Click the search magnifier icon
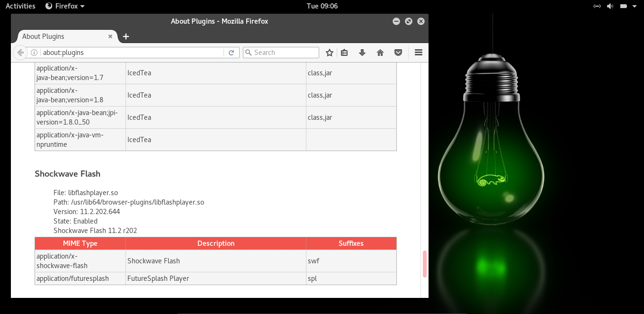 tap(248, 53)
